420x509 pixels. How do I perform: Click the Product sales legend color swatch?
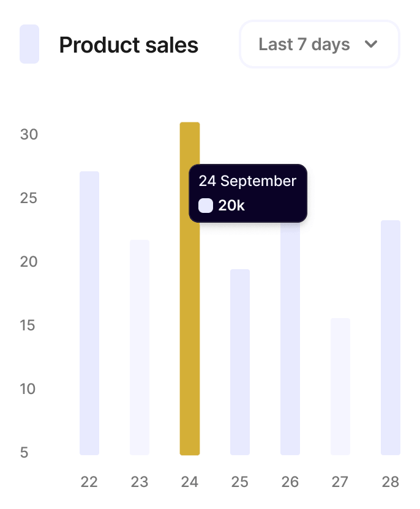coord(29,44)
